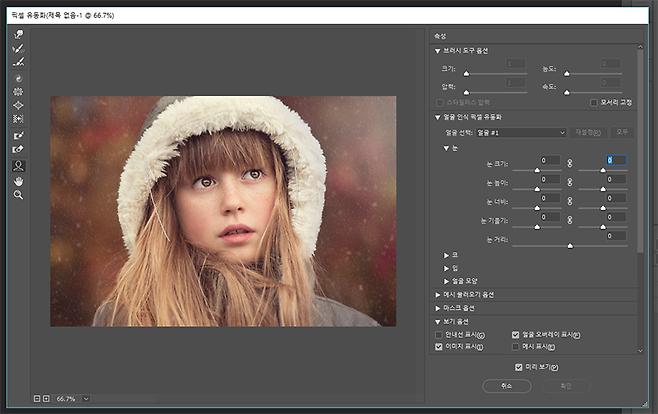Screen dimensions: 658x414
Task: Activate the Freeze Mask tool
Action: tap(18, 135)
